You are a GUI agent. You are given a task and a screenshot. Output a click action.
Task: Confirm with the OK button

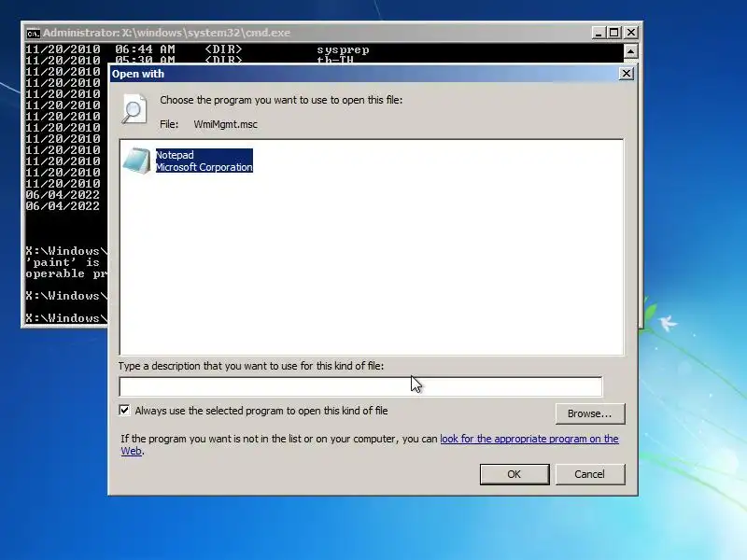(x=514, y=474)
